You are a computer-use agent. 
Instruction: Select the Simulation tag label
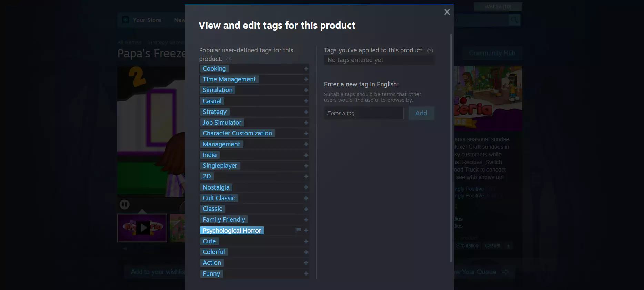pyautogui.click(x=218, y=90)
